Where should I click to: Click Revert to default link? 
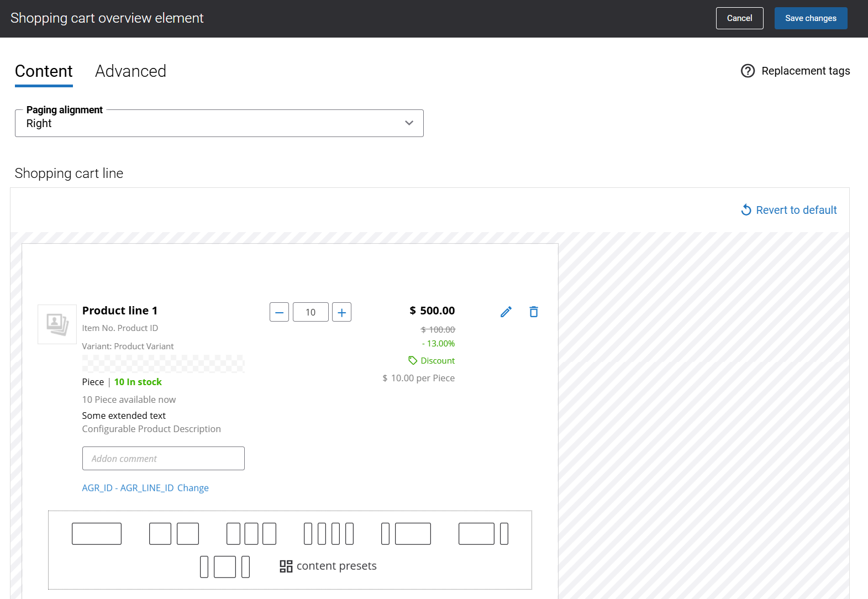[789, 210]
